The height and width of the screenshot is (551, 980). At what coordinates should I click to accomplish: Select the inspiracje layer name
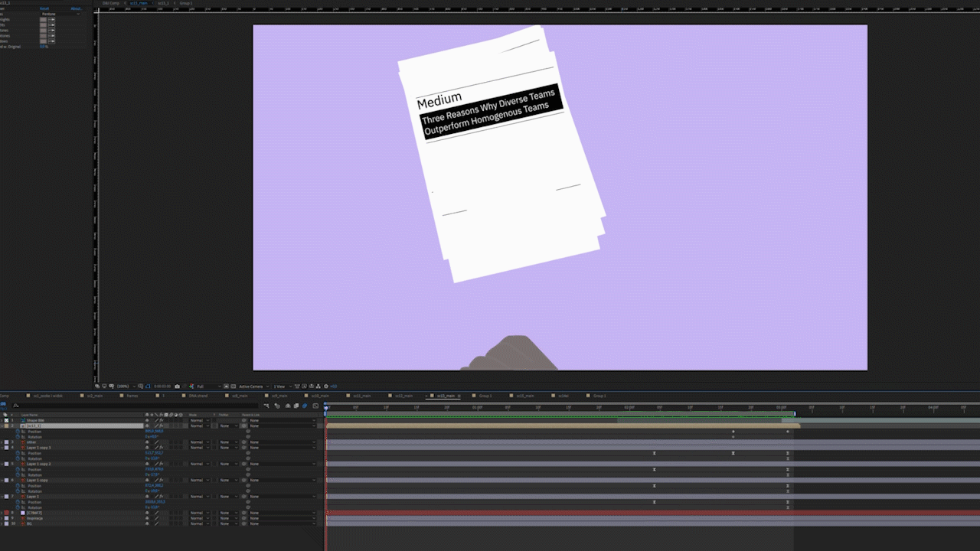(35, 518)
